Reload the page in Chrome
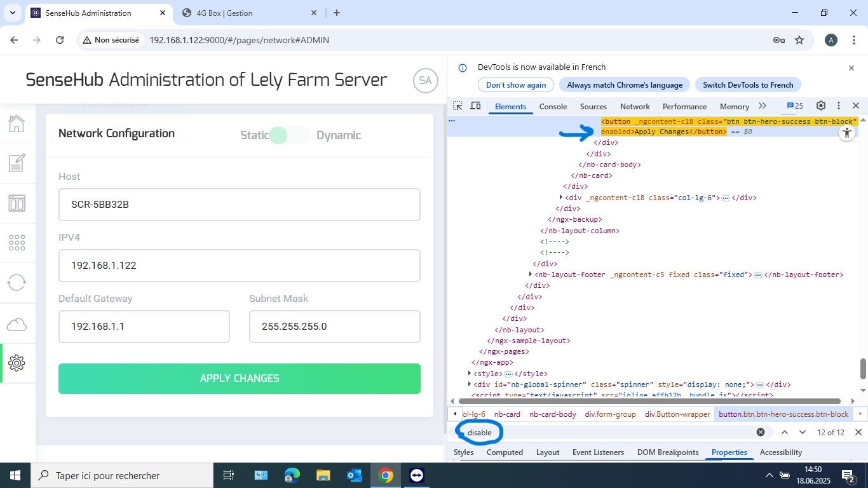The width and height of the screenshot is (868, 488). 60,40
